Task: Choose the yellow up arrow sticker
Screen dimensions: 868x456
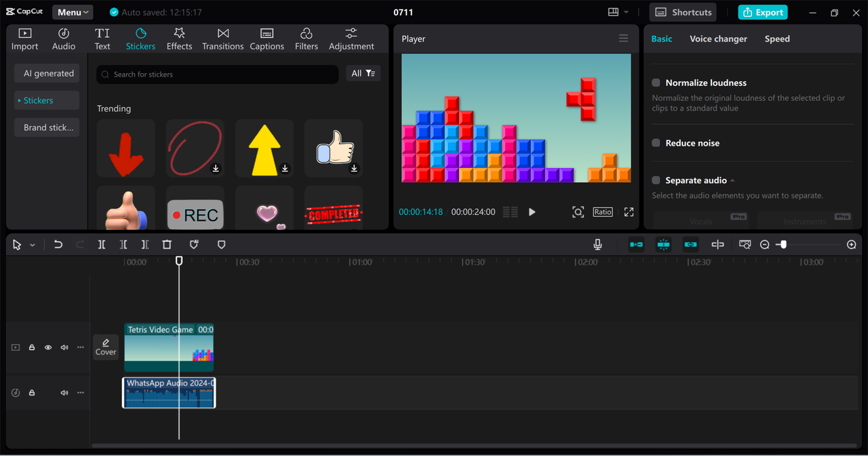Action: pyautogui.click(x=264, y=148)
